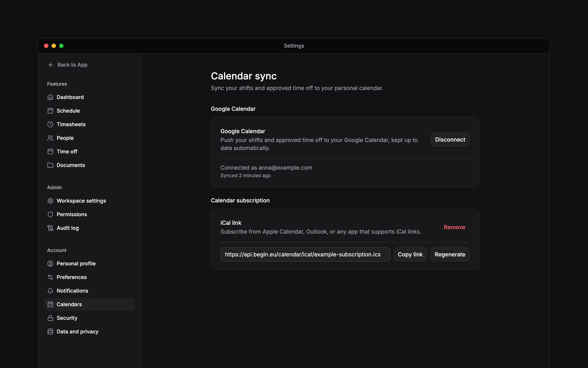Viewport: 588px width, 368px height.
Task: Open the Workspace settings label
Action: [81, 201]
